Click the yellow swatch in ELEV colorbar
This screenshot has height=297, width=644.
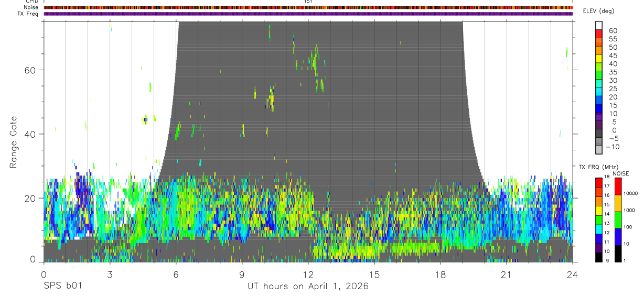click(599, 59)
